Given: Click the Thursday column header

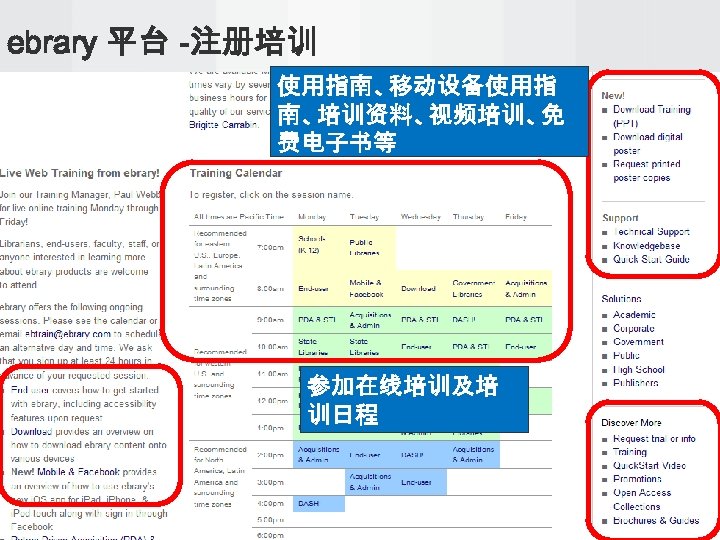Looking at the screenshot, I should coord(468,217).
